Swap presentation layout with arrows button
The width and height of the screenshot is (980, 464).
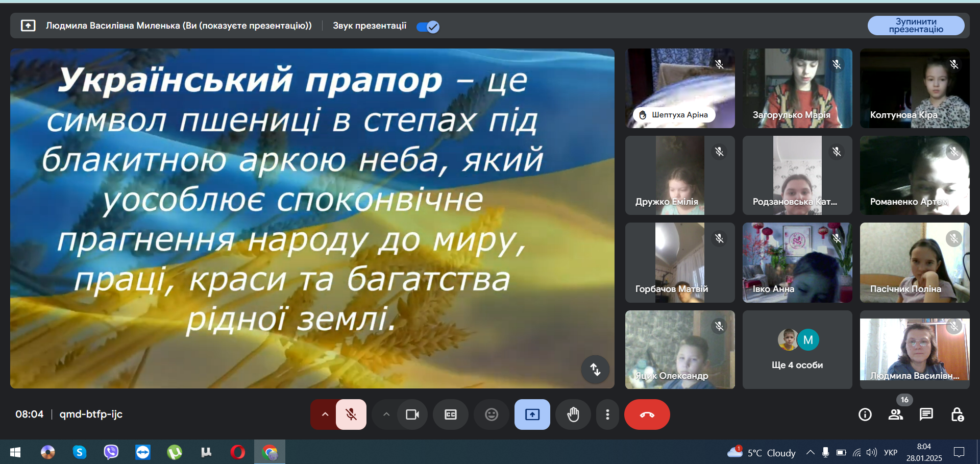click(595, 369)
